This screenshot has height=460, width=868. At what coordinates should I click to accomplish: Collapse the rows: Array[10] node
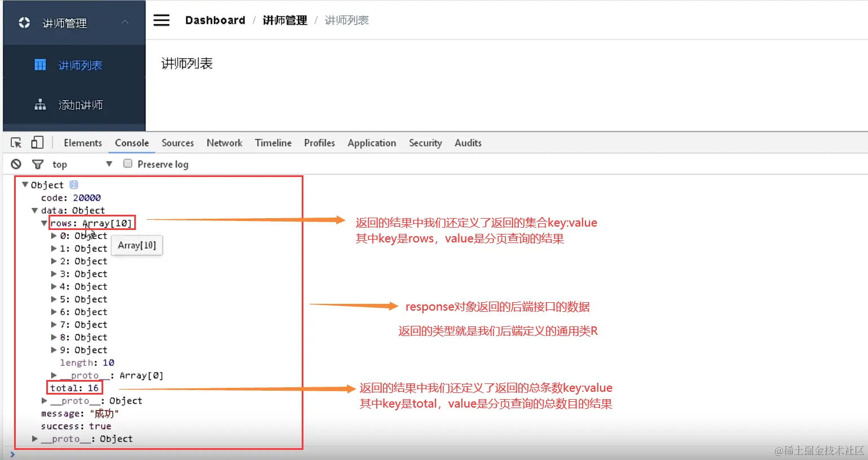45,223
